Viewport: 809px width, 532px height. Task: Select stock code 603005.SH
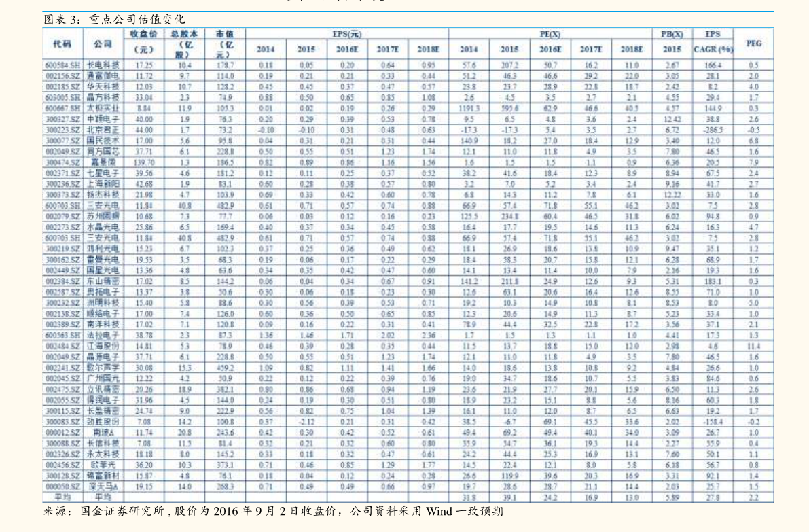coord(62,98)
